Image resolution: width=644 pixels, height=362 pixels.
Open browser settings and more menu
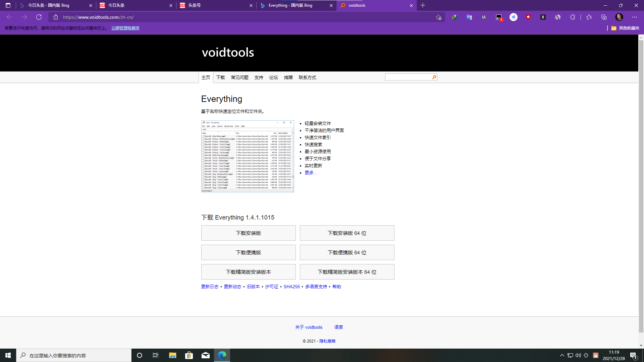634,17
